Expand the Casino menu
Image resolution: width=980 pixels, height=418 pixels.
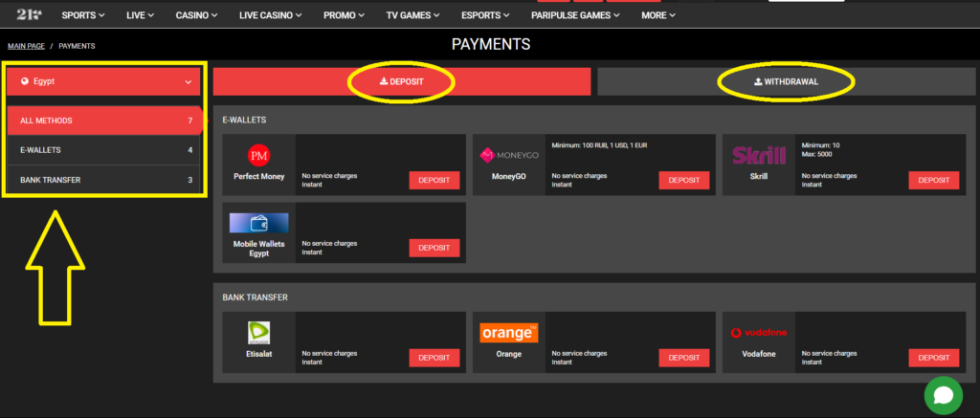pos(196,15)
